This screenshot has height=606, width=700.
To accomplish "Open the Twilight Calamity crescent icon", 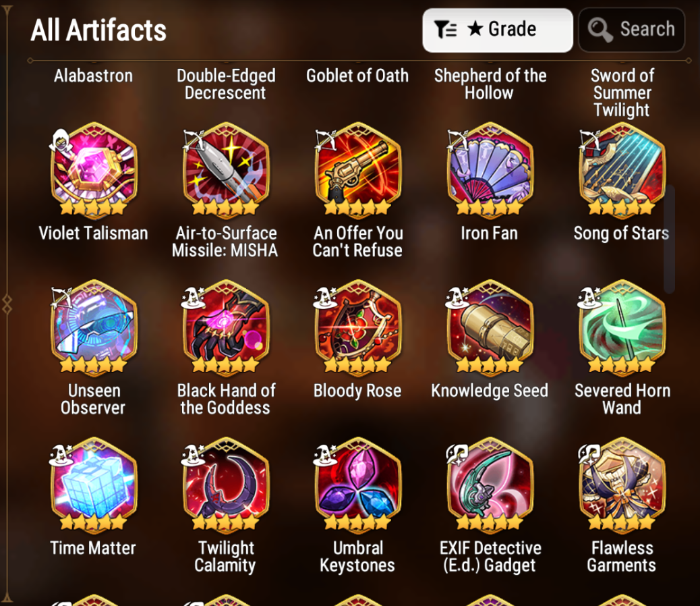I will pos(225,485).
